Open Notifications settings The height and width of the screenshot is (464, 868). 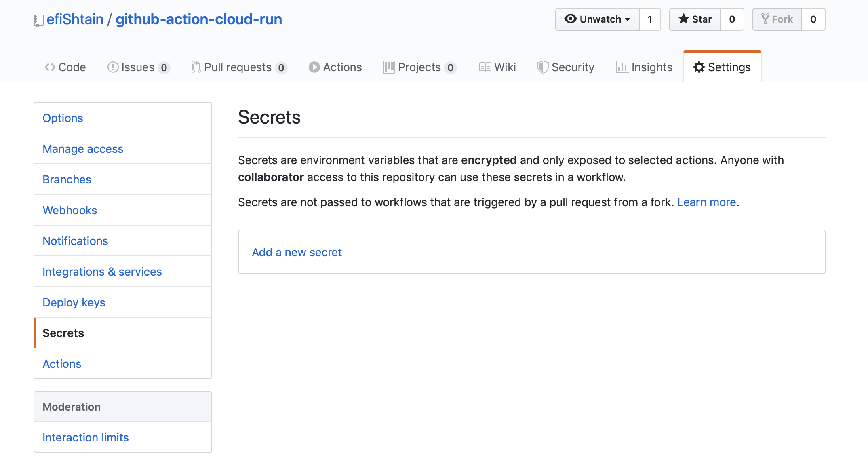point(123,241)
